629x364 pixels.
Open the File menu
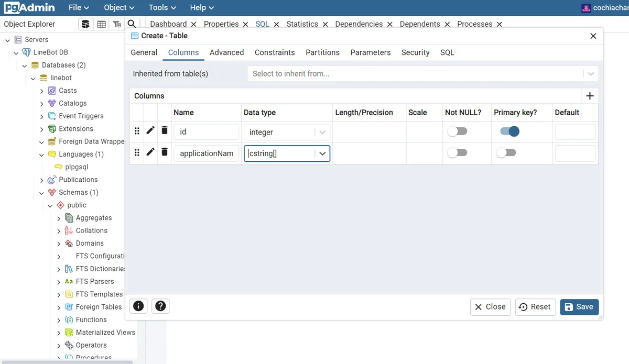[79, 7]
